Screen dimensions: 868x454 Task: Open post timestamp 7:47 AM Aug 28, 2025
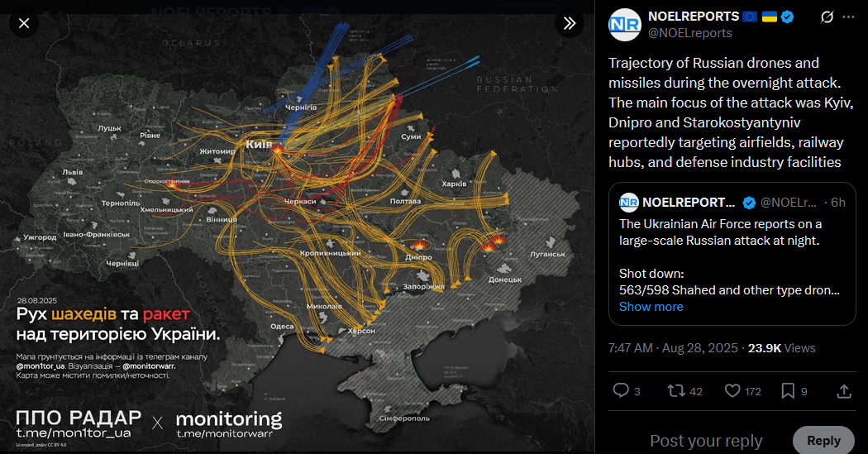(x=673, y=348)
